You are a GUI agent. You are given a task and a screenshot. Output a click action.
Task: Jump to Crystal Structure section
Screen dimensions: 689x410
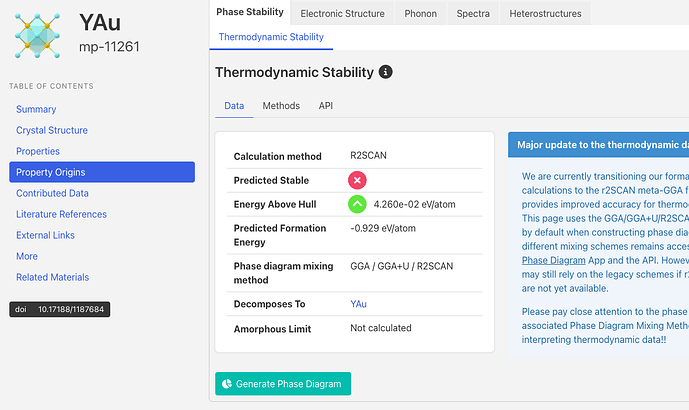click(x=52, y=131)
